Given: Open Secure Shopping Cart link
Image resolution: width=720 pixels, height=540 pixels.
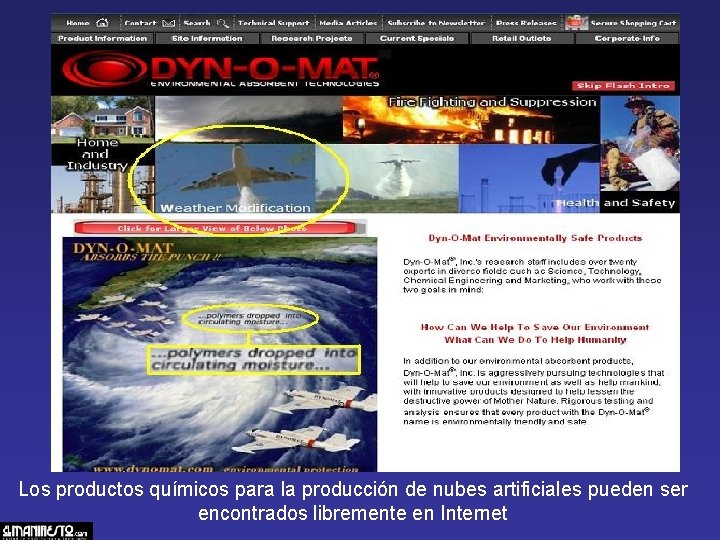Looking at the screenshot, I should pos(633,23).
